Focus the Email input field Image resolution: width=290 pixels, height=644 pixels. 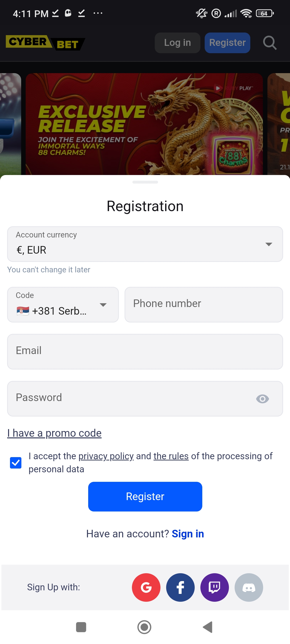pyautogui.click(x=145, y=351)
